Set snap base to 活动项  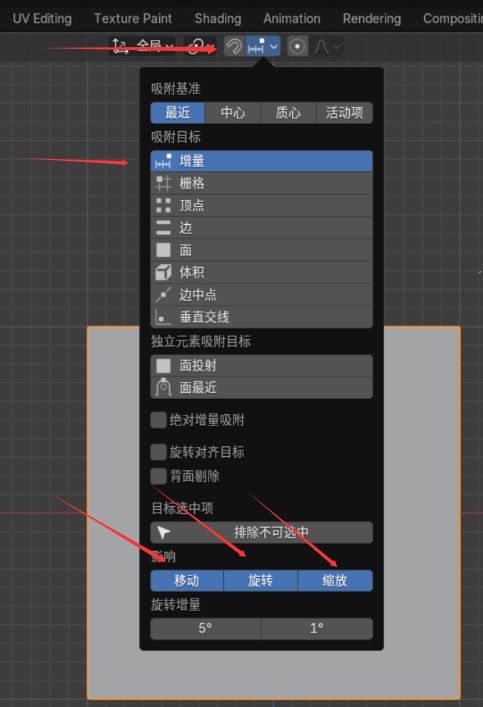coord(345,112)
